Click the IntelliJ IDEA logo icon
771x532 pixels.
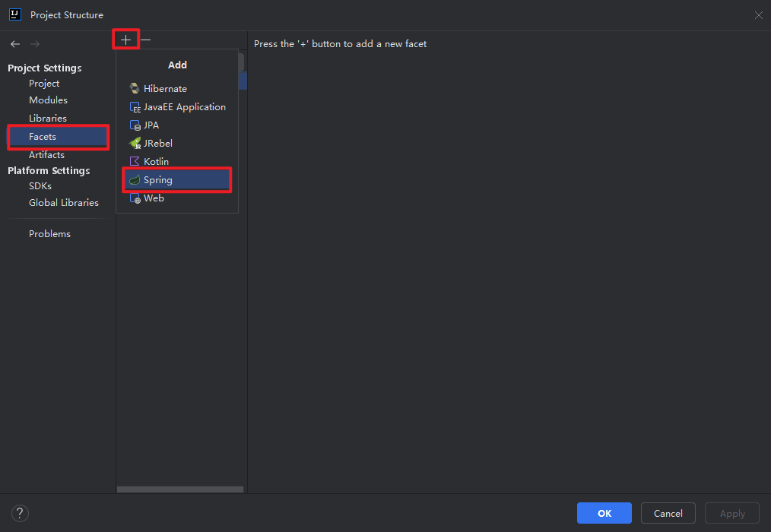pos(15,14)
